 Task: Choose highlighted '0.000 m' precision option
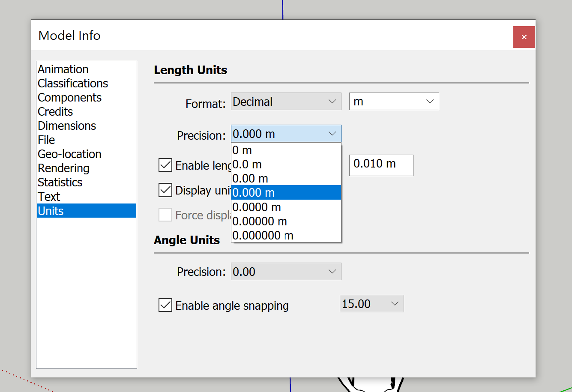pyautogui.click(x=286, y=193)
